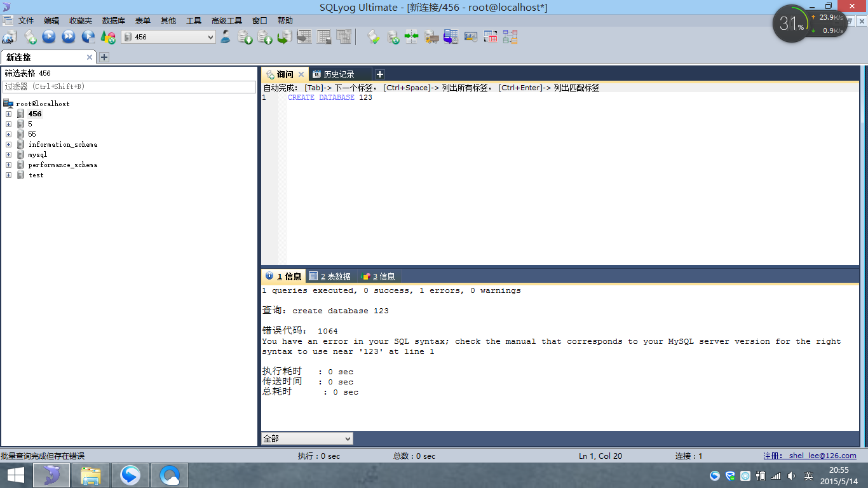Click the 英 input method indicator

click(x=808, y=476)
